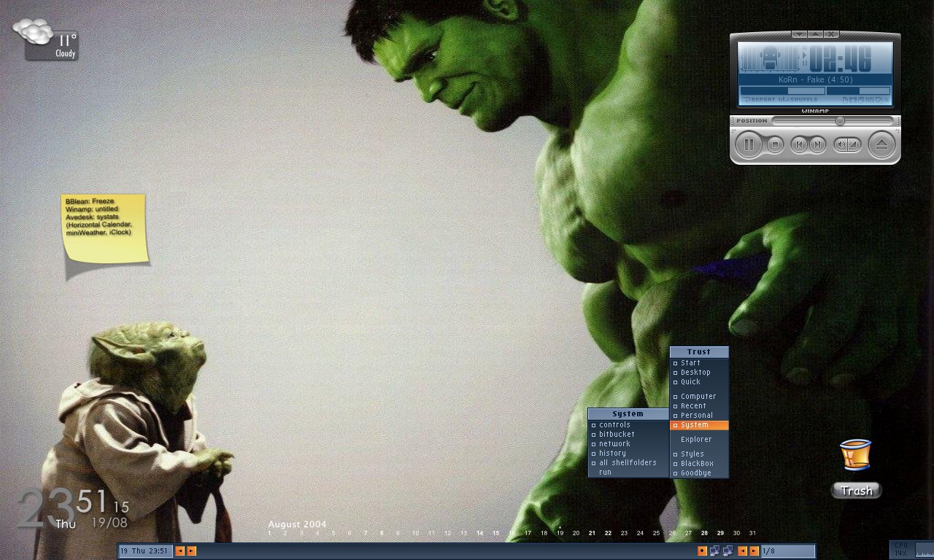The height and width of the screenshot is (560, 934).
Task: Click previous workspace arrow near 1/8
Action: (742, 551)
